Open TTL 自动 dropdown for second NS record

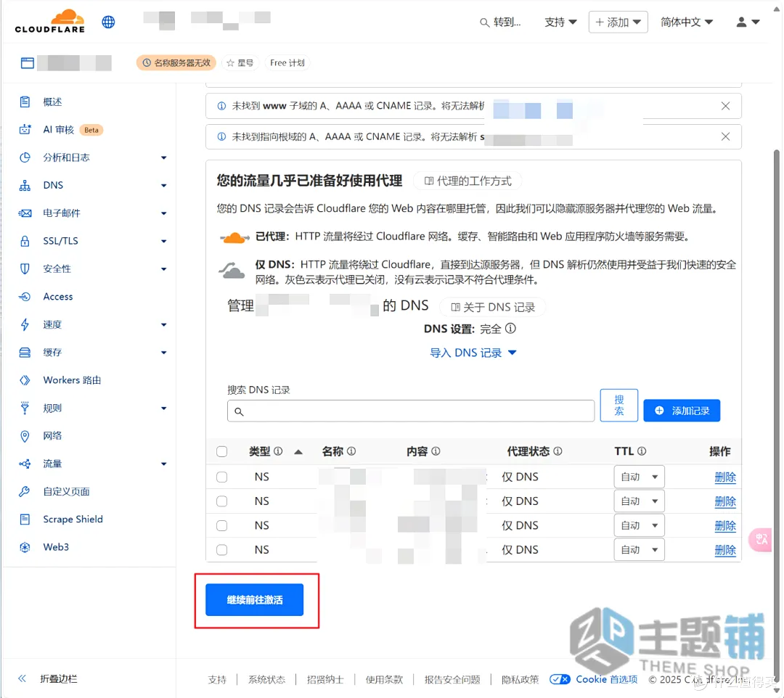tap(639, 501)
